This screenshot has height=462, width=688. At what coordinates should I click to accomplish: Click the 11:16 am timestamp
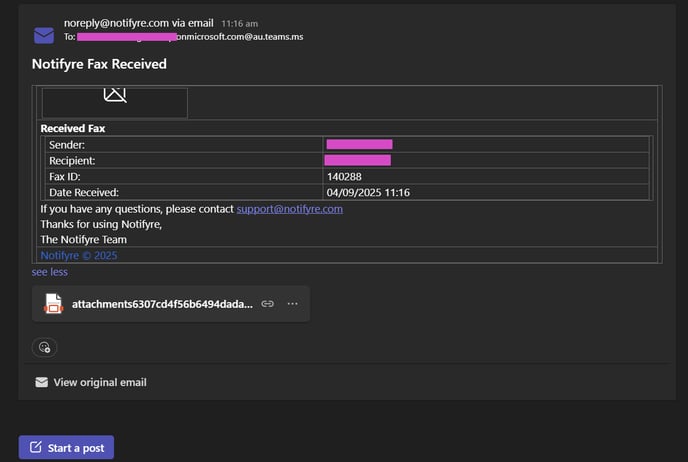point(240,24)
